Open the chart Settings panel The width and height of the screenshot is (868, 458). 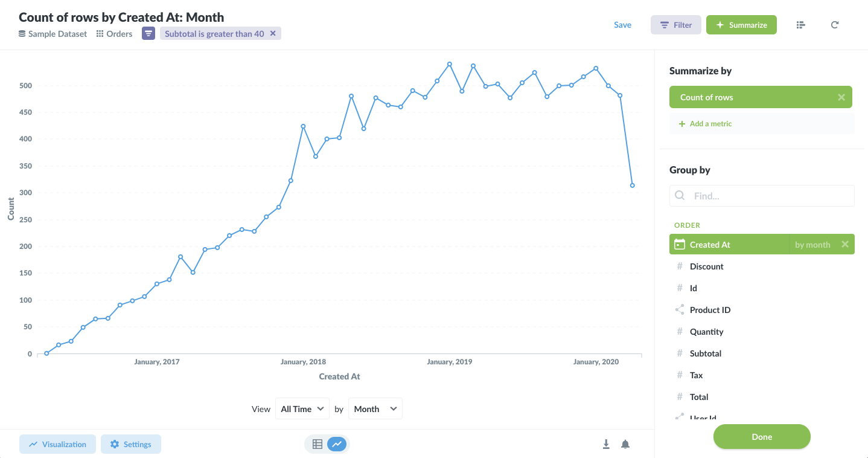click(x=131, y=444)
